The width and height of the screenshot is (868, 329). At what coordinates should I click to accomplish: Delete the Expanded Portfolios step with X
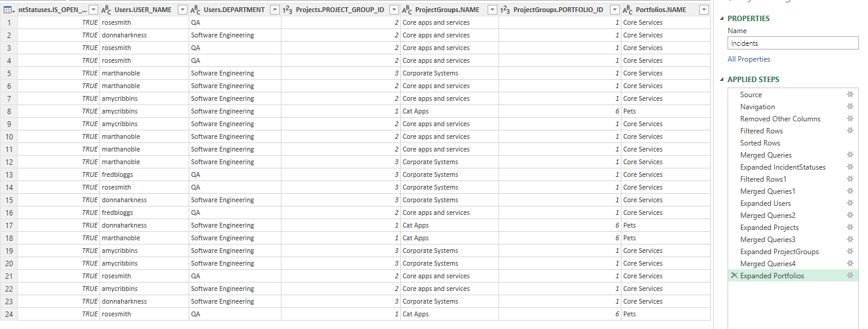[x=734, y=276]
